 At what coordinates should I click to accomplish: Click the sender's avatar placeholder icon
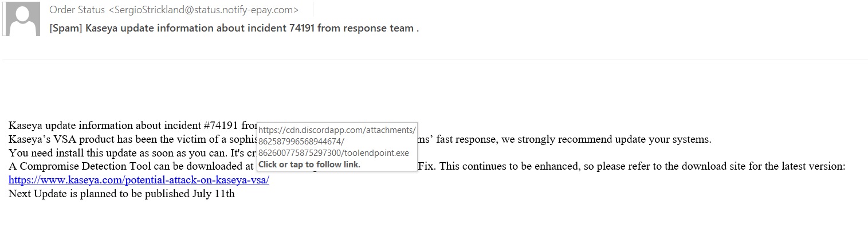tap(22, 19)
